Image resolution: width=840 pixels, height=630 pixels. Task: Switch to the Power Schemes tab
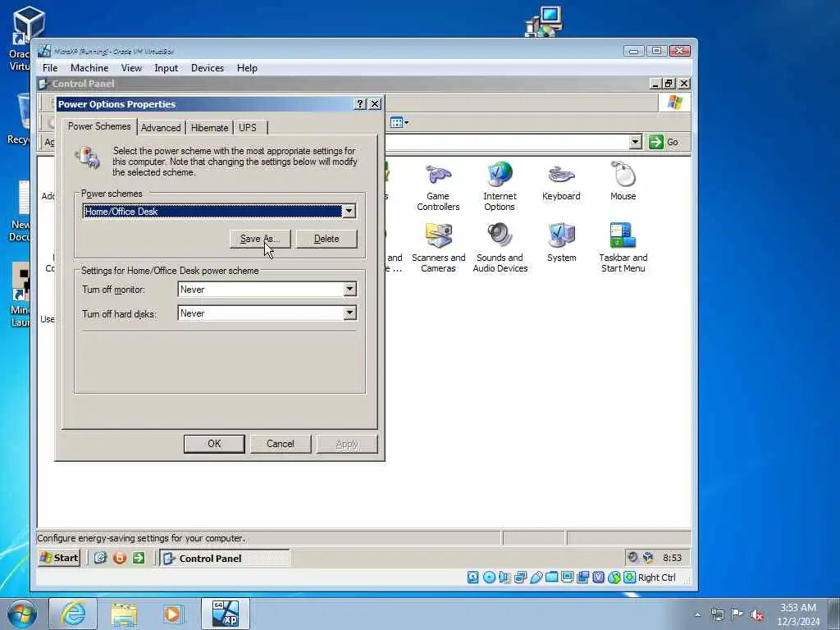pyautogui.click(x=99, y=126)
